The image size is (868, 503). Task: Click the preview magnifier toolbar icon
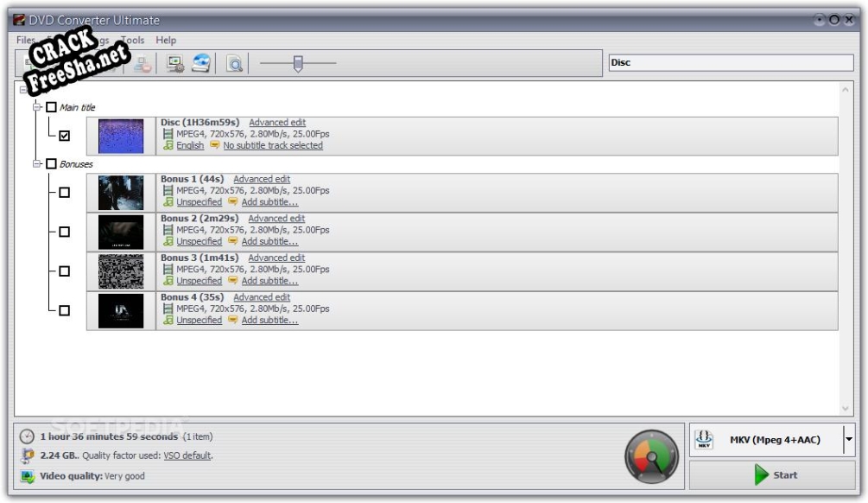pos(233,64)
